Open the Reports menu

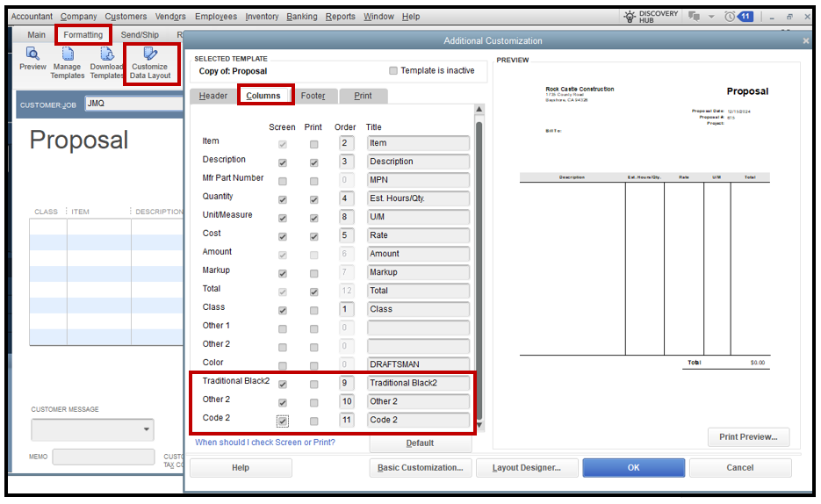[341, 17]
